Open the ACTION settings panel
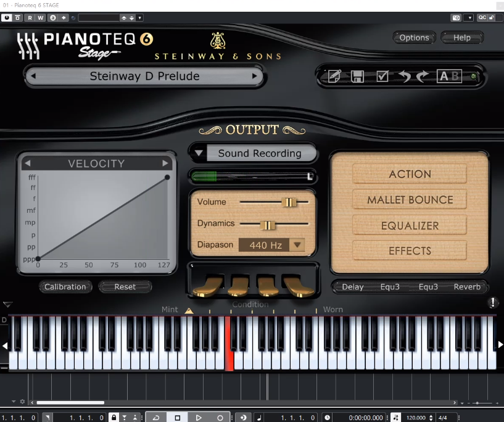 click(410, 174)
